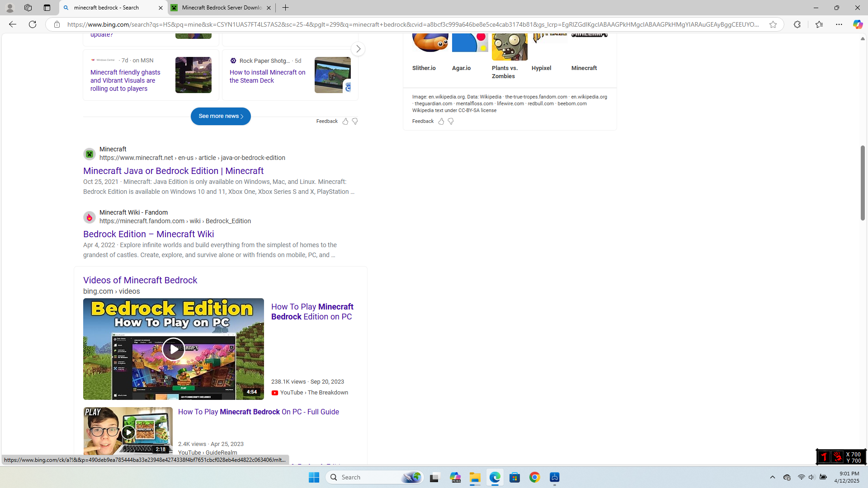868x488 pixels.
Task: Open Slither.io related game
Action: [424, 68]
